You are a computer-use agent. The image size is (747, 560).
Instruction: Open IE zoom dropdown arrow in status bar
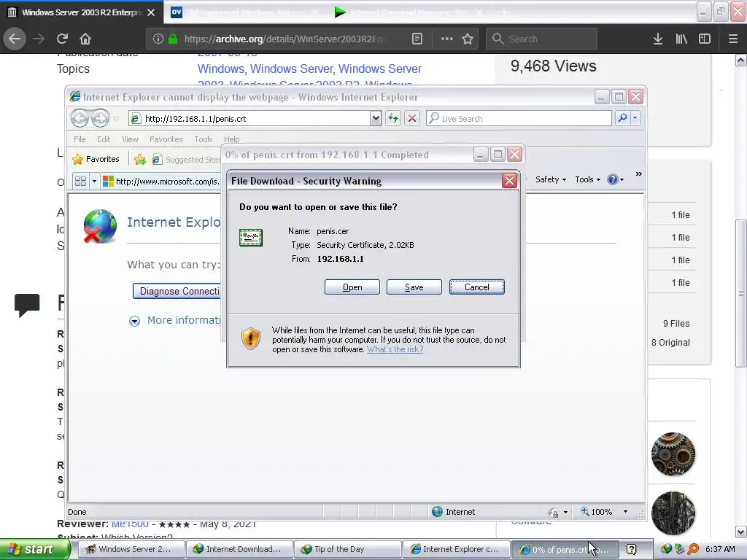[625, 512]
